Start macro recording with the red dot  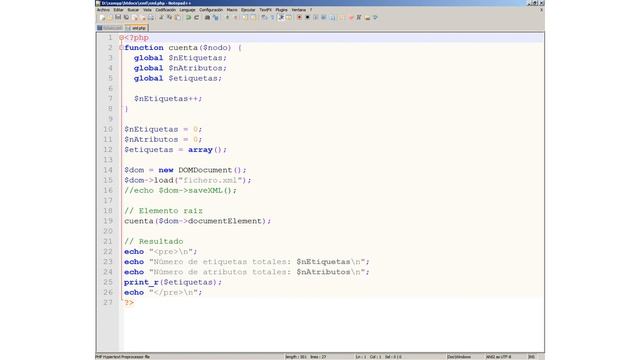click(x=299, y=18)
